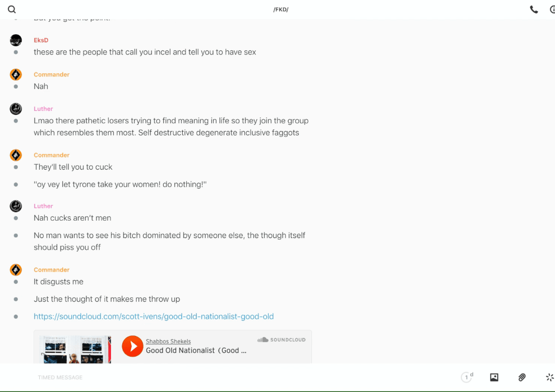Open the search magnifier icon
The width and height of the screenshot is (555, 392).
[x=12, y=10]
